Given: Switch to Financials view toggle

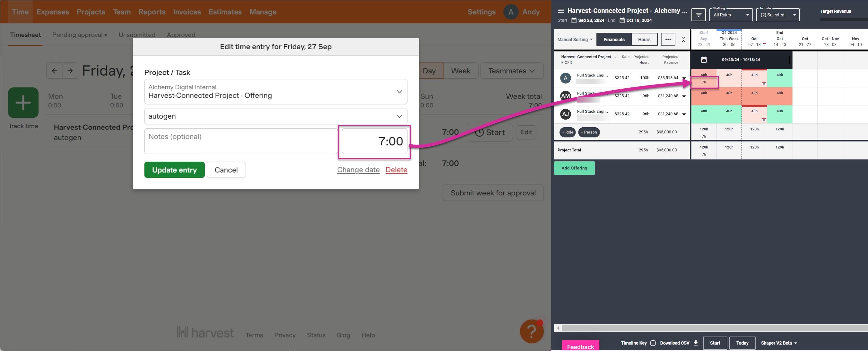Looking at the screenshot, I should tap(614, 40).
